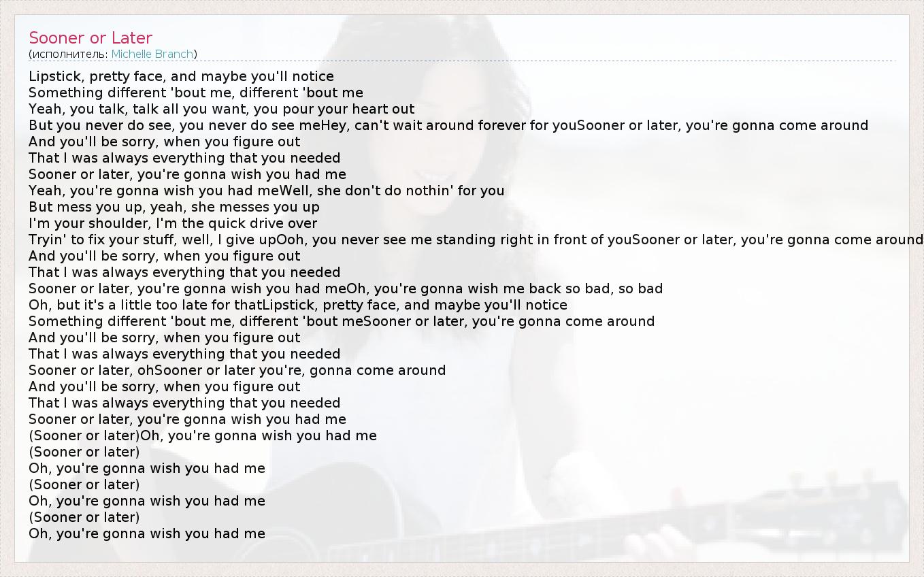924x577 pixels.
Task: Click the final lyric line at the bottom
Action: [146, 533]
